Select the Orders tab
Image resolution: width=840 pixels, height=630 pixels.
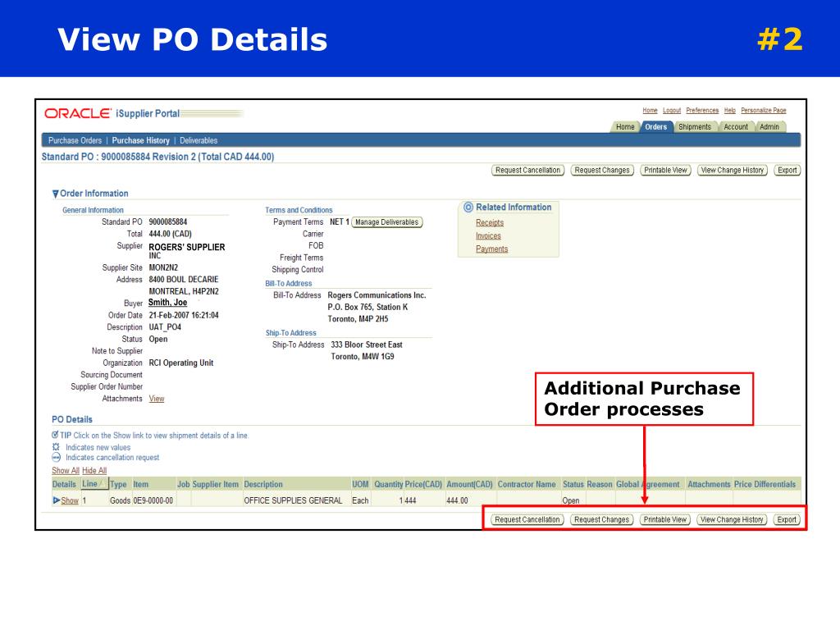click(x=655, y=127)
